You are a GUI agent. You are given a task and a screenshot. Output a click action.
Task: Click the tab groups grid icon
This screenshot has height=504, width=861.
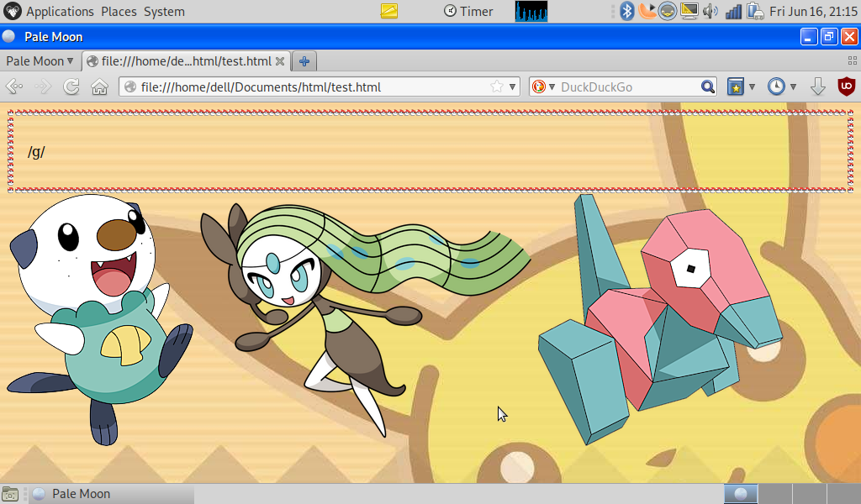(x=853, y=60)
